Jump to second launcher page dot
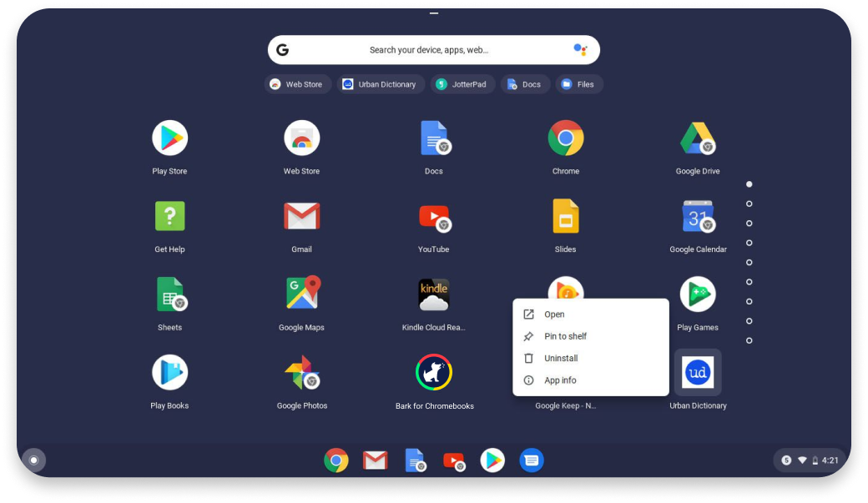This screenshot has width=868, height=503. pyautogui.click(x=749, y=204)
